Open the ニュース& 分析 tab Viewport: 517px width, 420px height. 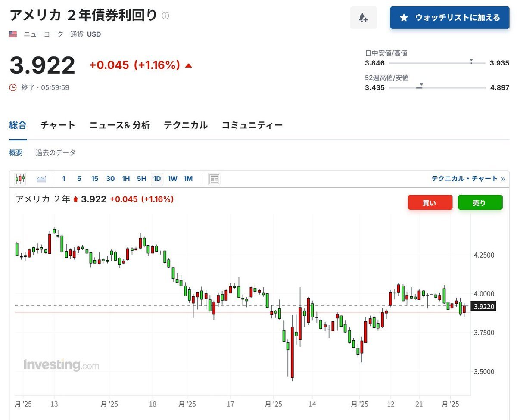119,125
